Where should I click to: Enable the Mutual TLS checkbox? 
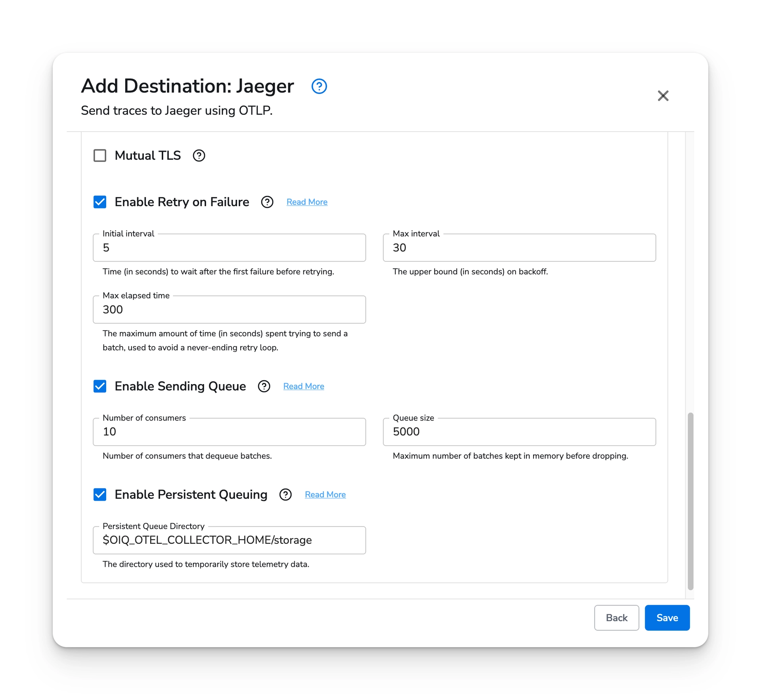tap(100, 155)
